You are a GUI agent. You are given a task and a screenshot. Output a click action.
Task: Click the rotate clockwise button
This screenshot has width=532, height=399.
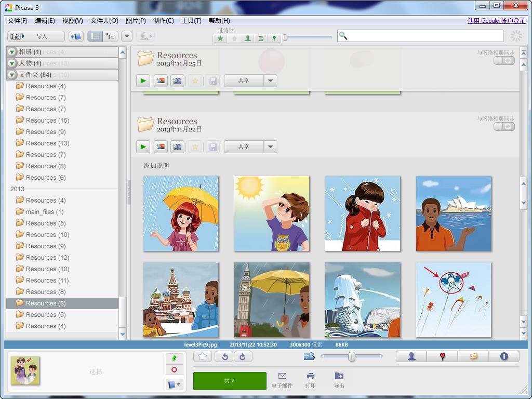(242, 356)
